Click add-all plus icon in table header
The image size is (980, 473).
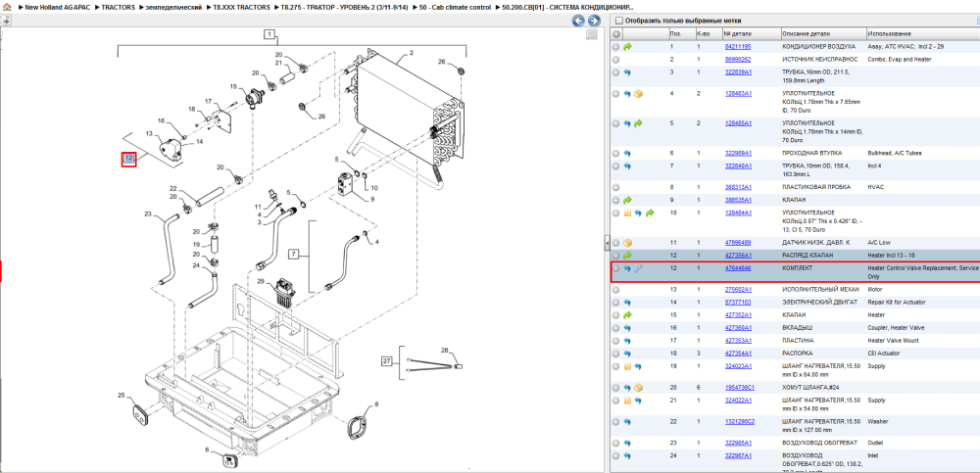click(x=615, y=33)
